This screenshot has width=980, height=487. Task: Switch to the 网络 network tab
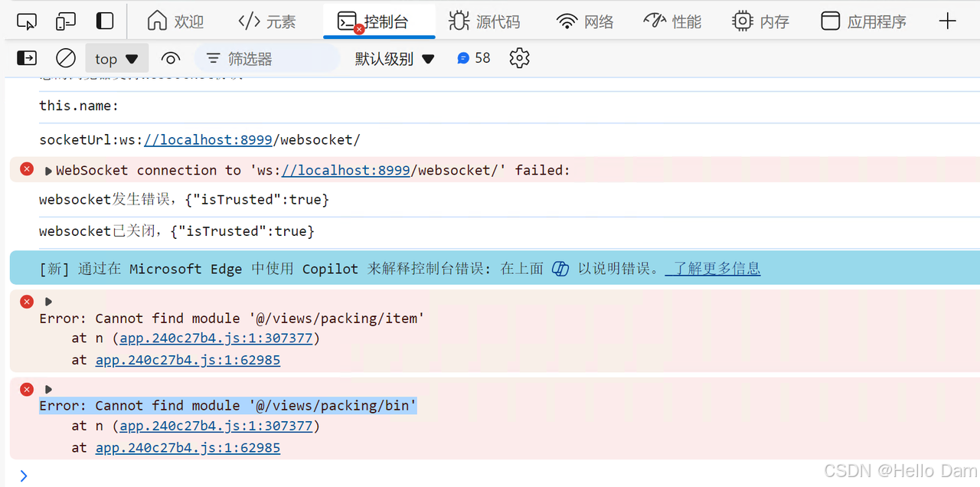click(x=586, y=21)
